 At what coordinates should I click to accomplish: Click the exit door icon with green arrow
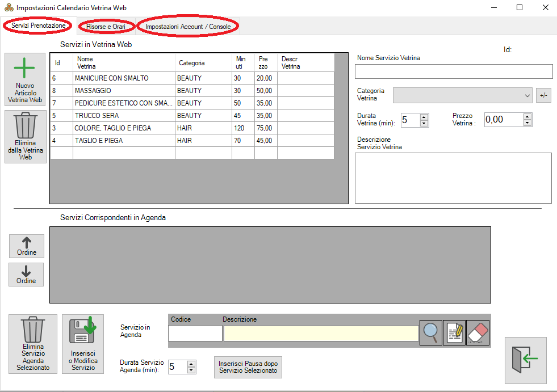[x=525, y=360]
